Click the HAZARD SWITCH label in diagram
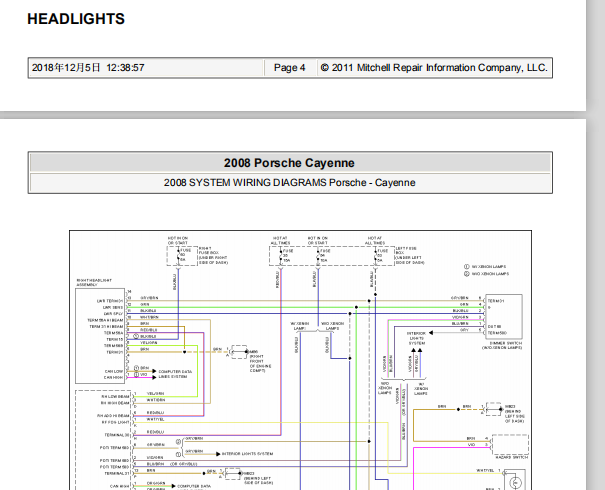The width and height of the screenshot is (605, 490). click(x=512, y=457)
